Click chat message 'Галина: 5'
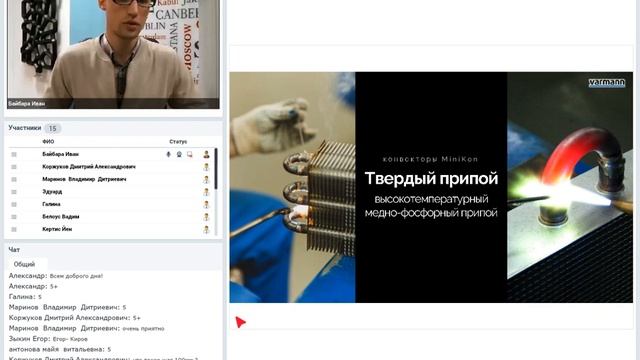 click(x=25, y=297)
